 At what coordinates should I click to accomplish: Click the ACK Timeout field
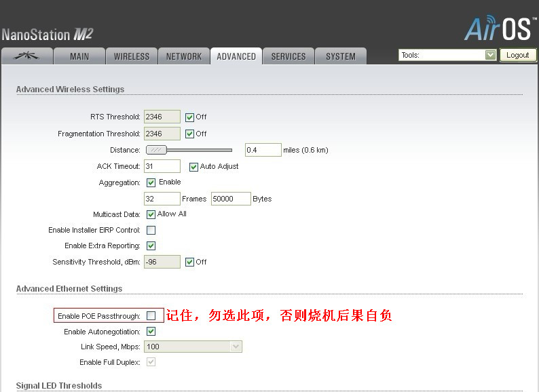(162, 166)
